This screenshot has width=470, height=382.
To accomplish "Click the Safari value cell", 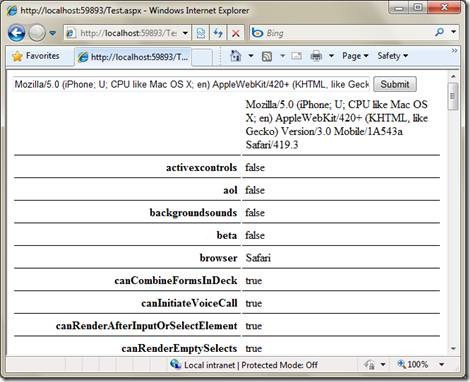I will tap(258, 258).
